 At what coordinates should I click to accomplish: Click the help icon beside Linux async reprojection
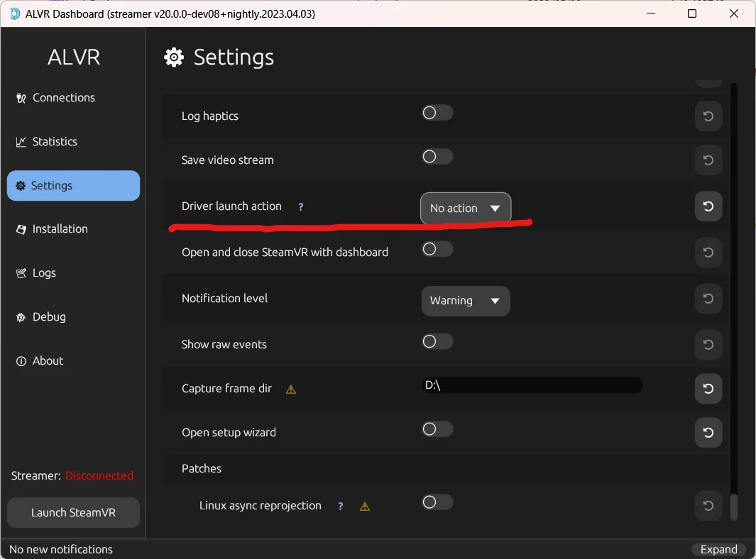click(341, 507)
